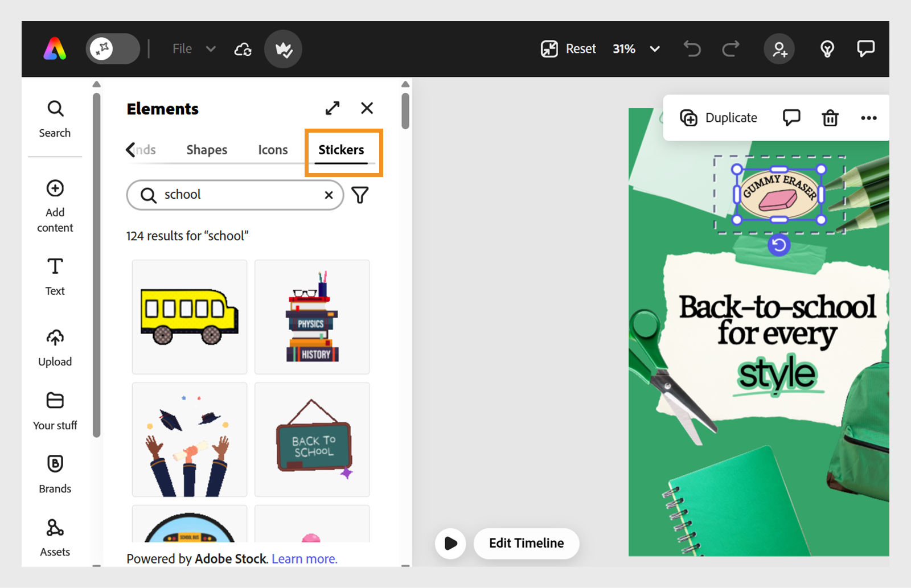Expand the File menu
This screenshot has width=911, height=588.
(194, 49)
